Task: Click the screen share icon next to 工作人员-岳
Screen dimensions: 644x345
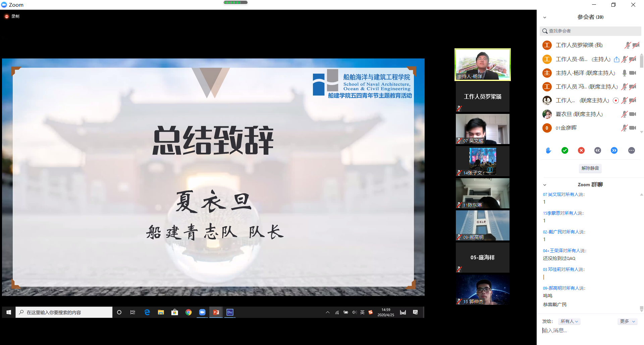Action: click(x=616, y=59)
